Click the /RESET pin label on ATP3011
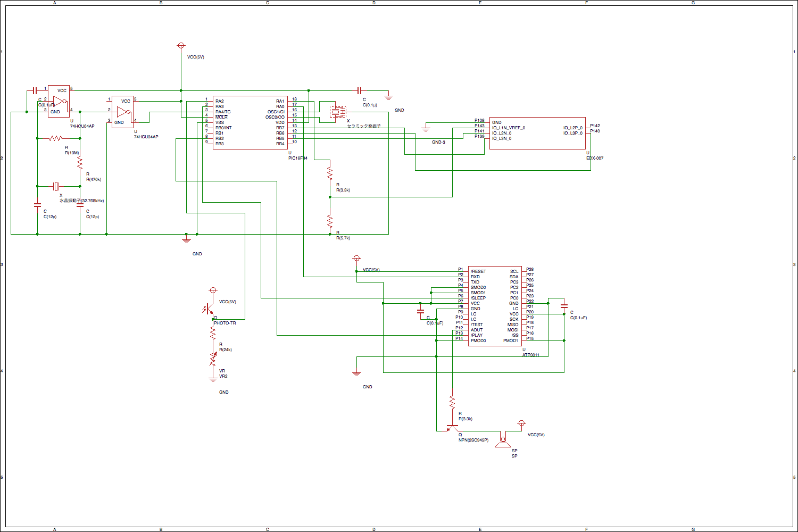 click(x=478, y=271)
